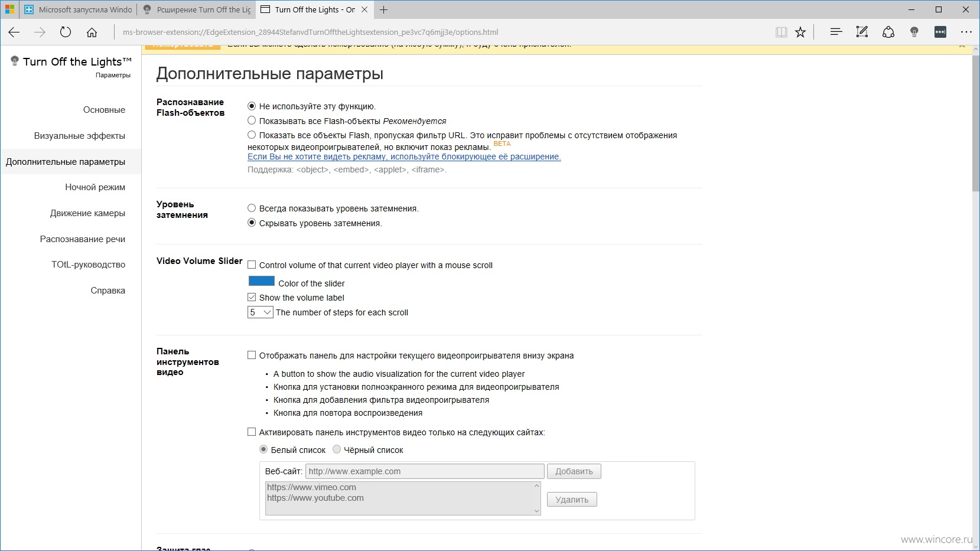Open the scroll steps dropdown showing 5
The width and height of the screenshot is (980, 551).
point(260,312)
